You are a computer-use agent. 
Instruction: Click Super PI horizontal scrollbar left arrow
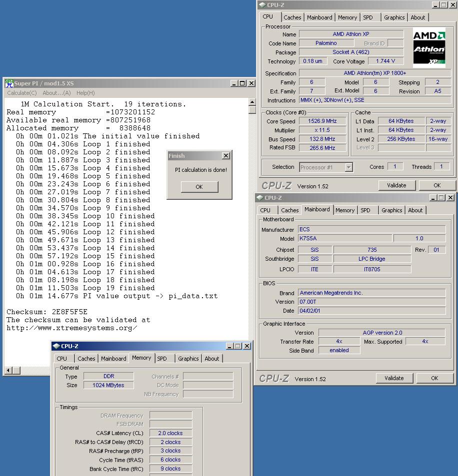(8, 370)
